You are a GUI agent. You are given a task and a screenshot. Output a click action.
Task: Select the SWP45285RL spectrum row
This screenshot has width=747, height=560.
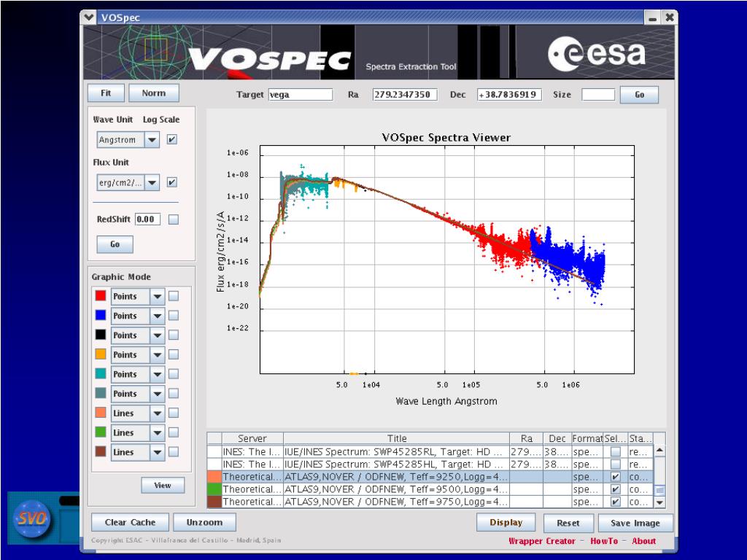[x=430, y=451]
